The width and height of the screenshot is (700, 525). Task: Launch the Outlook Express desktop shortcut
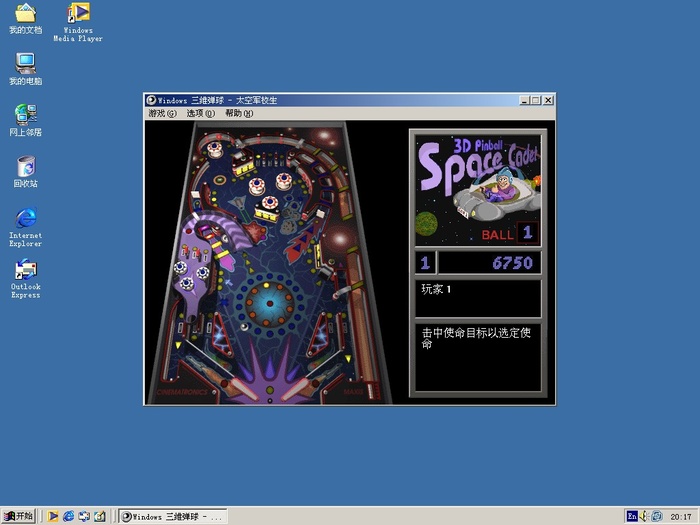click(25, 270)
